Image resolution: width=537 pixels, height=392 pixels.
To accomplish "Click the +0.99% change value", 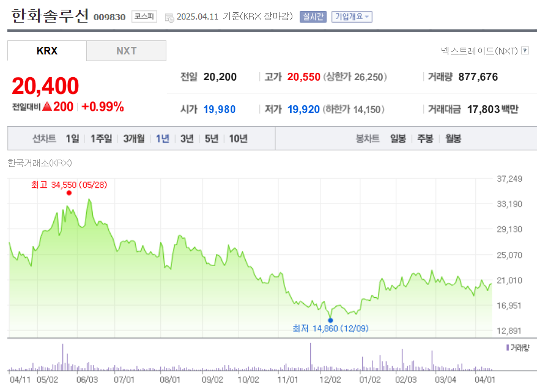I will [x=103, y=106].
